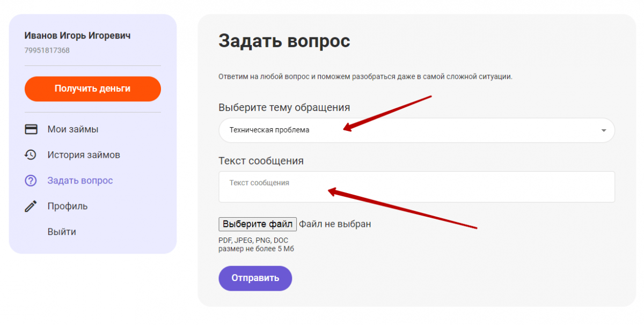Screen dimensions: 644x325
Task: Open the Мои займы menu item
Action: click(x=72, y=129)
